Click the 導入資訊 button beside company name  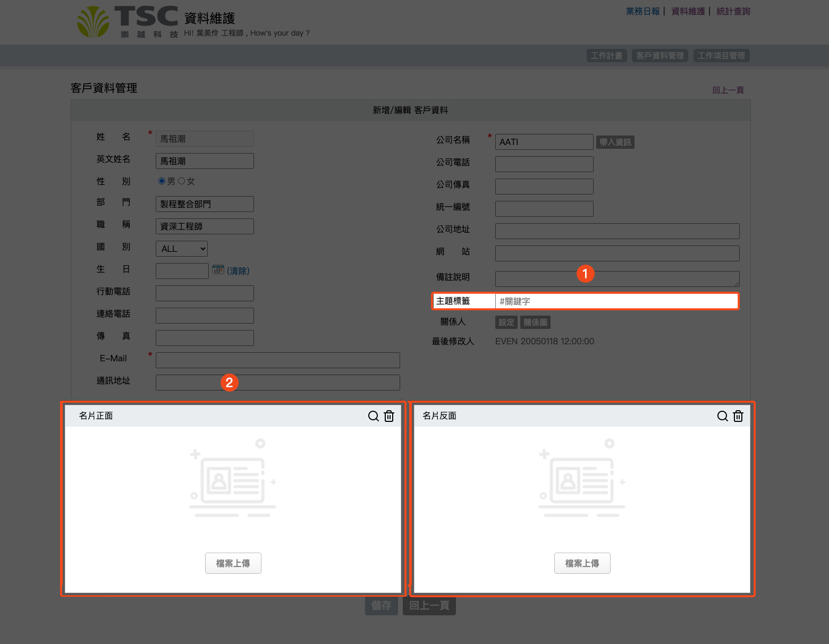(x=615, y=142)
